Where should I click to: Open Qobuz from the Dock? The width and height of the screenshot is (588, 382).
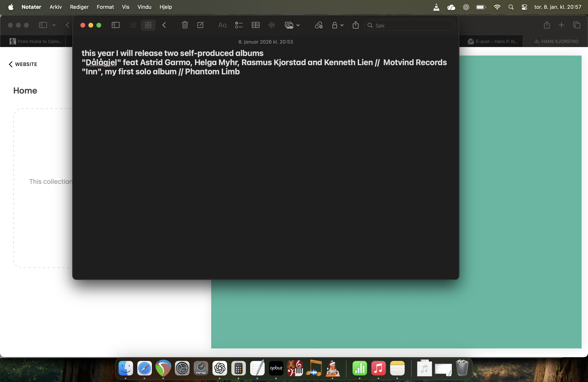(x=276, y=368)
